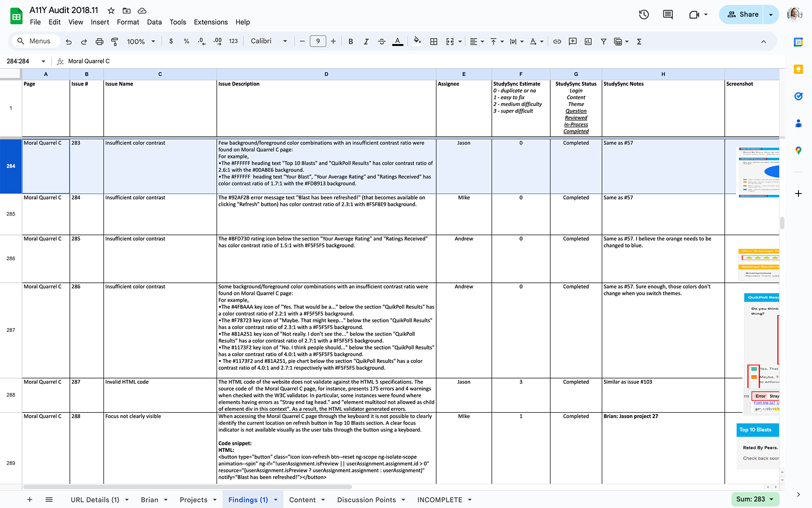Format as currency with dollar icon
812x508 pixels.
pyautogui.click(x=171, y=42)
